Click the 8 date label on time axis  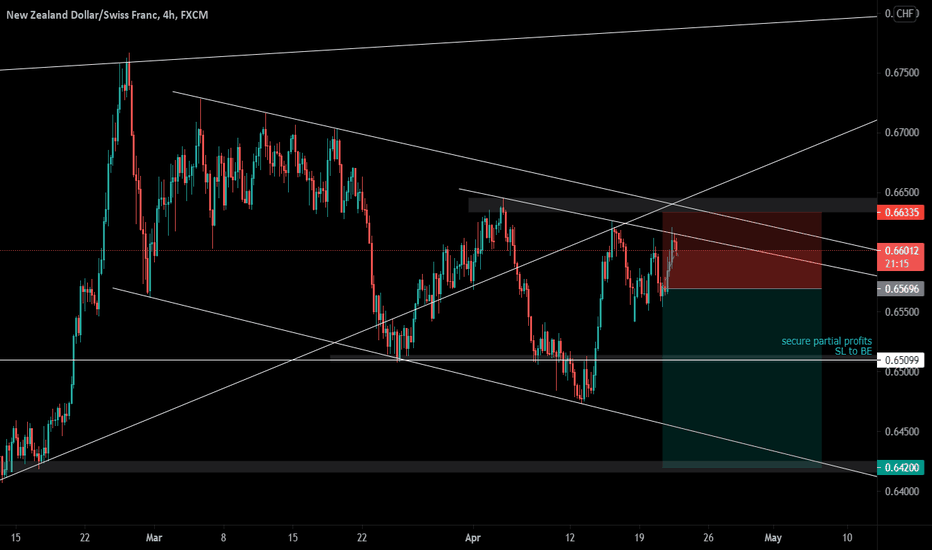(223, 538)
